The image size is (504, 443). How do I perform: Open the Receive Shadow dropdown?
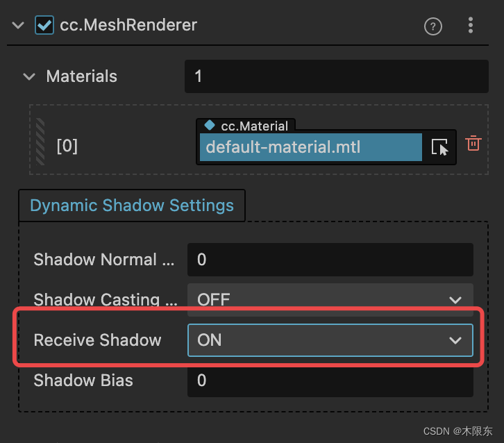(x=330, y=340)
